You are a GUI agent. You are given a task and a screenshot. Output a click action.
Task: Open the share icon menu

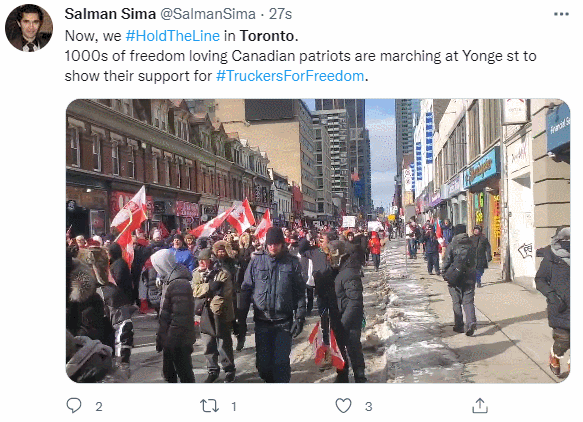pyautogui.click(x=480, y=406)
